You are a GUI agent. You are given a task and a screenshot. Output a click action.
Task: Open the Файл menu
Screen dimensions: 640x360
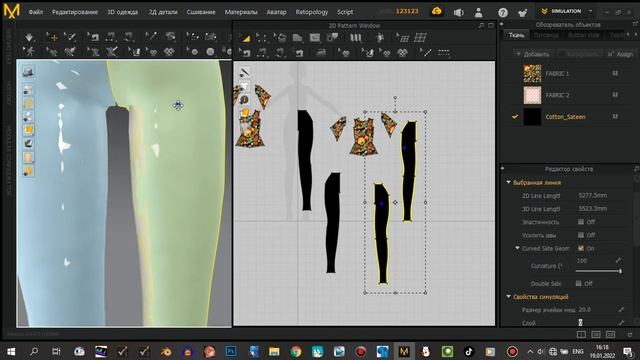[36, 12]
